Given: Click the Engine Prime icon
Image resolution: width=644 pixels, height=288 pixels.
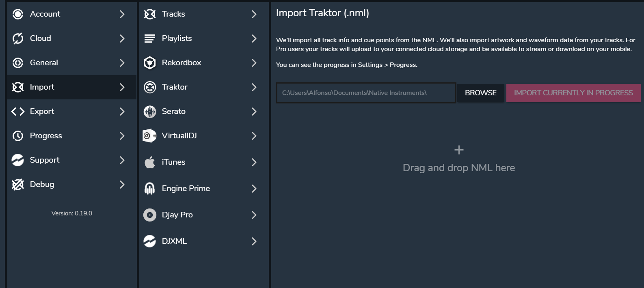Looking at the screenshot, I should [150, 189].
